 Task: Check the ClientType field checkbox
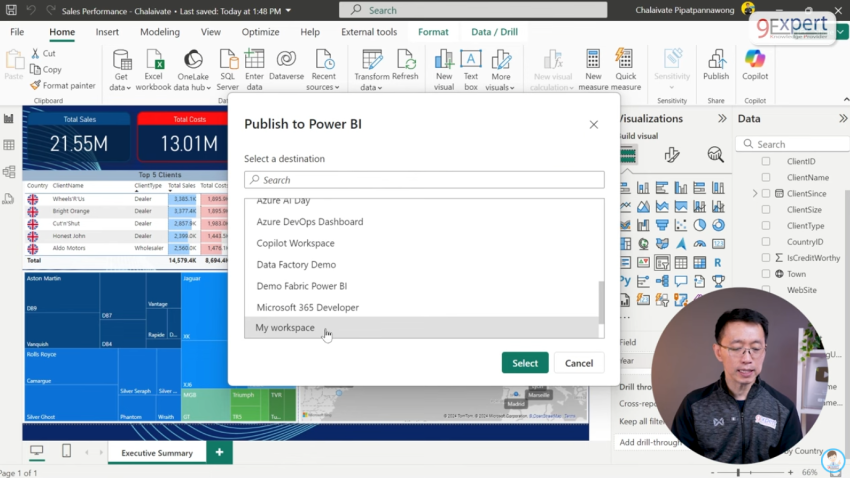pyautogui.click(x=765, y=225)
